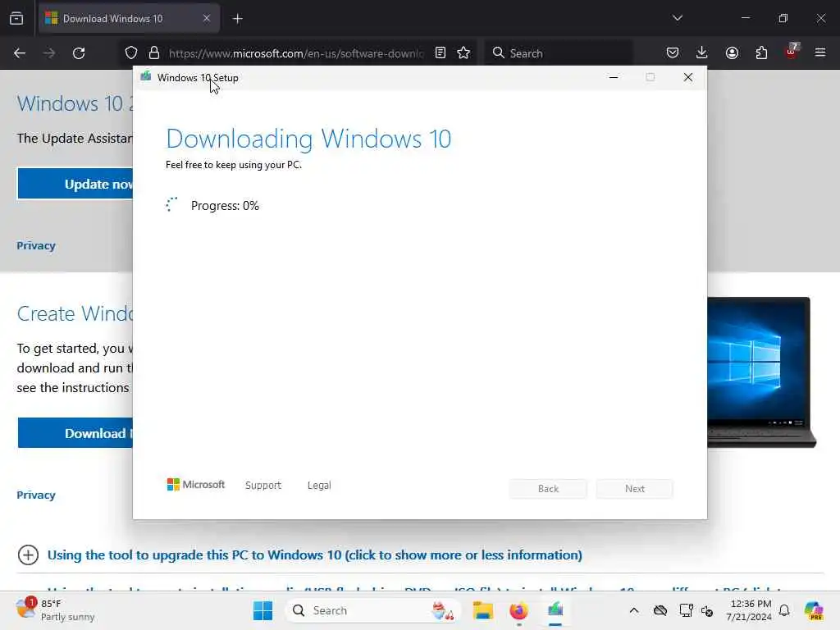This screenshot has height=630, width=840.
Task: Open Save to Pocket icon
Action: pyautogui.click(x=673, y=52)
